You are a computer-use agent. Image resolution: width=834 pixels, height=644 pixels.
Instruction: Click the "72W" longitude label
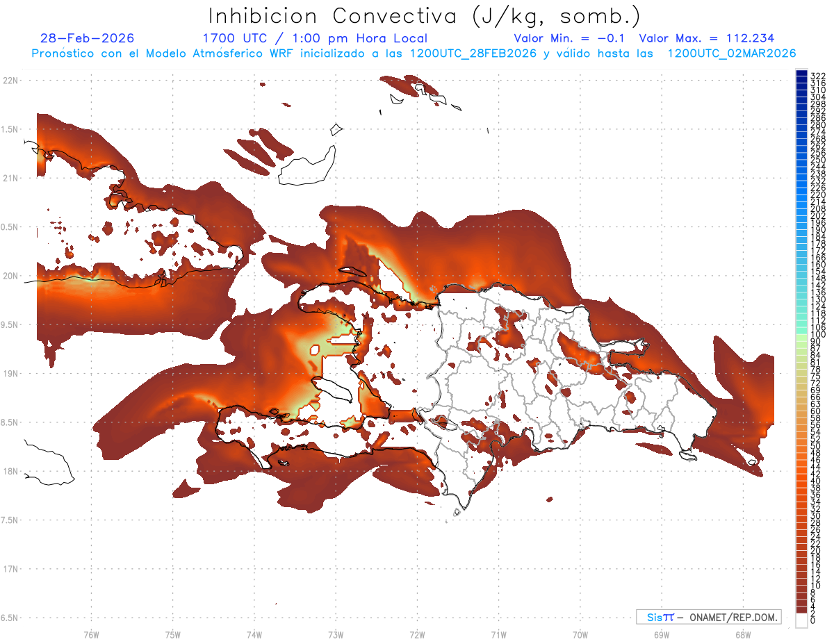[418, 634]
